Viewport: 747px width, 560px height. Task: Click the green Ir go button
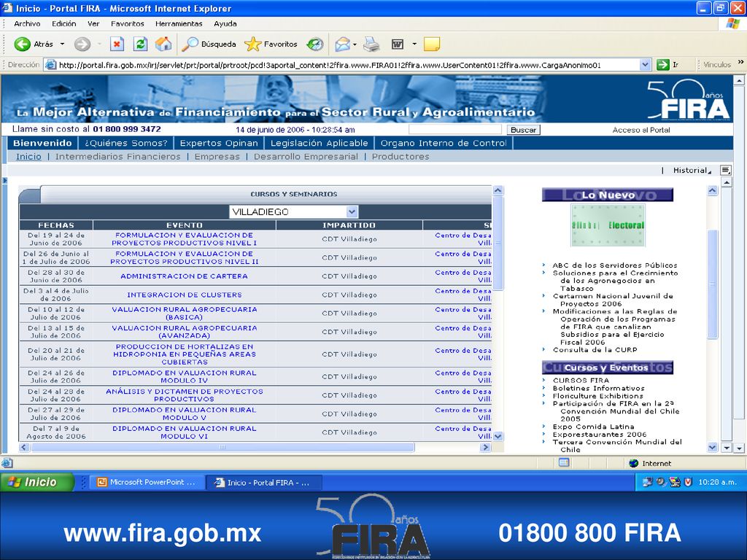click(x=667, y=65)
